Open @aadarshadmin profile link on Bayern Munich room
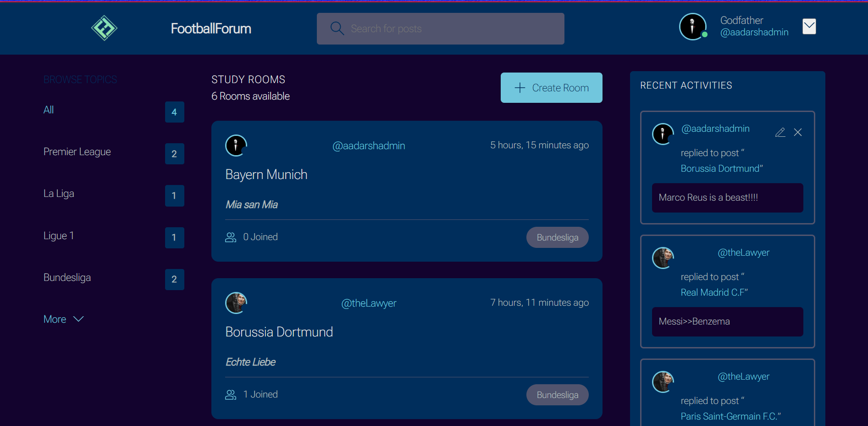Screen dimensions: 868x426 pyautogui.click(x=369, y=146)
